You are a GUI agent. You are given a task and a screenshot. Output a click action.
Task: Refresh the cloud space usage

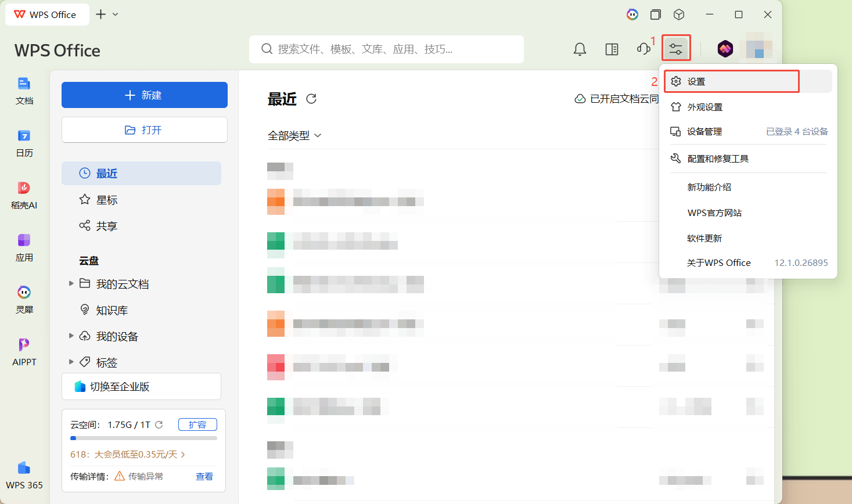click(159, 424)
